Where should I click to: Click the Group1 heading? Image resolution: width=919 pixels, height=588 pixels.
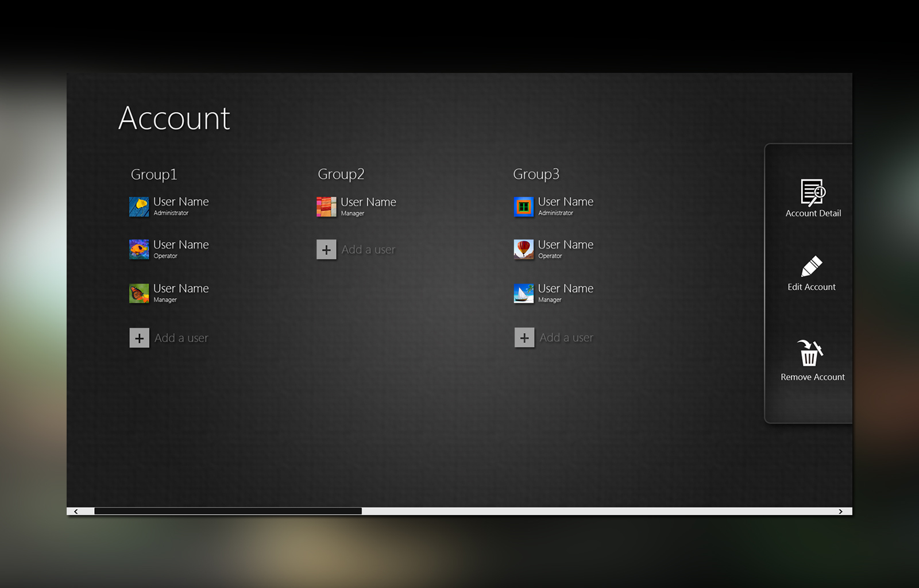154,175
